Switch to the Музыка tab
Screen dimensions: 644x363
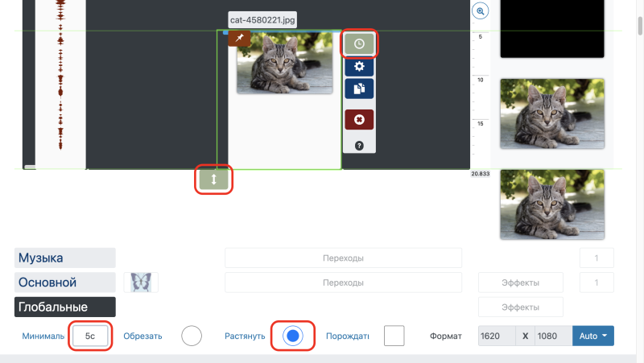(65, 258)
